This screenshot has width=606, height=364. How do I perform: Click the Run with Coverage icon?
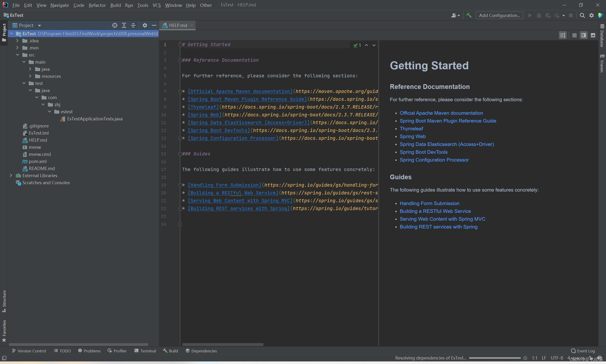[x=548, y=15]
